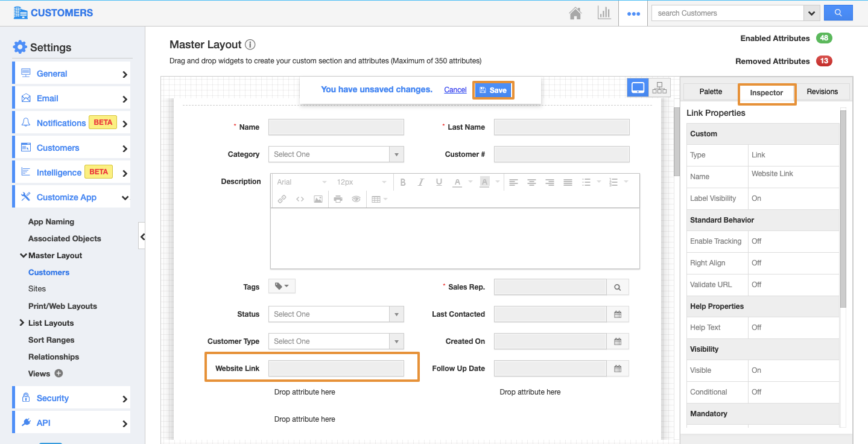Toggle Enable Tracking property value
This screenshot has width=868, height=444.
(x=756, y=241)
